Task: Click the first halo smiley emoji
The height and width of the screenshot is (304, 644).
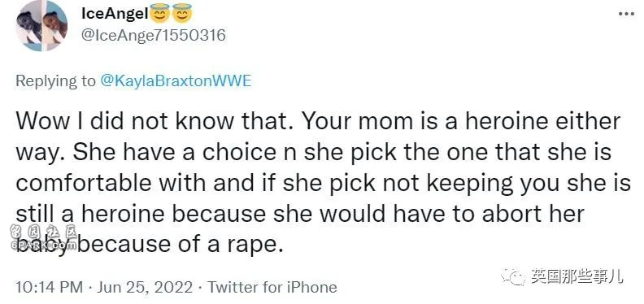Action: pyautogui.click(x=159, y=13)
